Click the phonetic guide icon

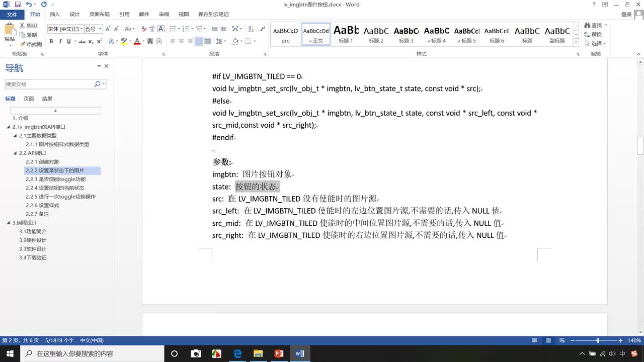click(x=153, y=29)
